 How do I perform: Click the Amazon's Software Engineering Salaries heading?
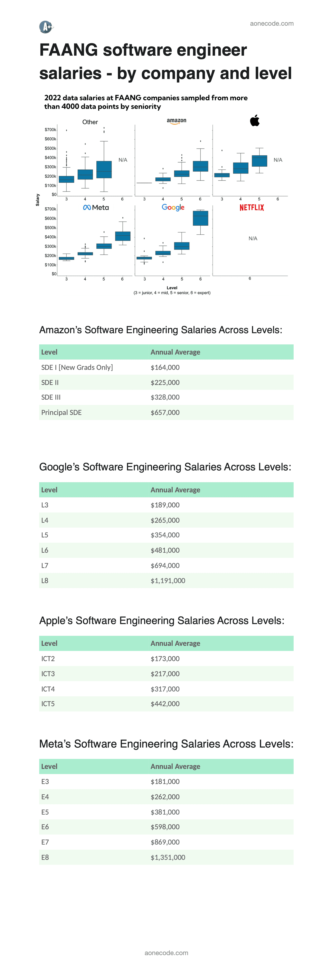click(160, 330)
